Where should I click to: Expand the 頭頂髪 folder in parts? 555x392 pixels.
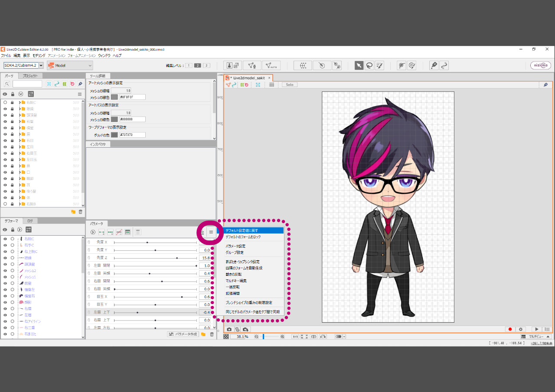pyautogui.click(x=20, y=115)
